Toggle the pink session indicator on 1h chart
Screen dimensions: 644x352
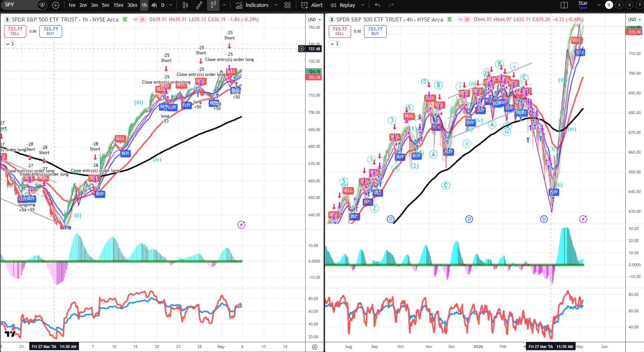coord(142,19)
